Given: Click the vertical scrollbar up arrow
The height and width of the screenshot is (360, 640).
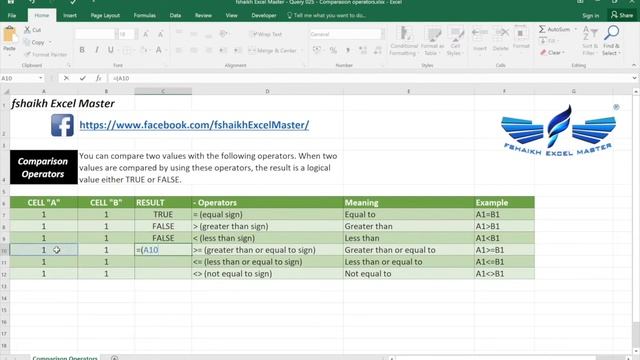Looking at the screenshot, I should [636, 91].
